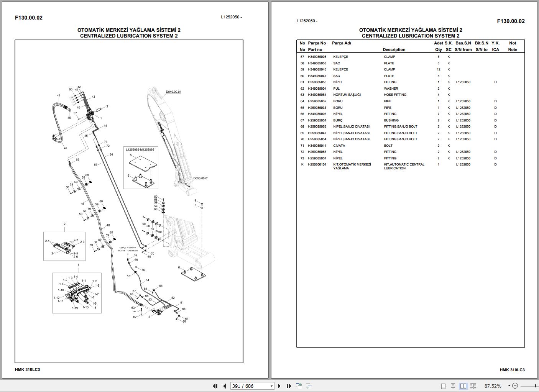Click the F130.00.02 code on left page

click(x=29, y=18)
